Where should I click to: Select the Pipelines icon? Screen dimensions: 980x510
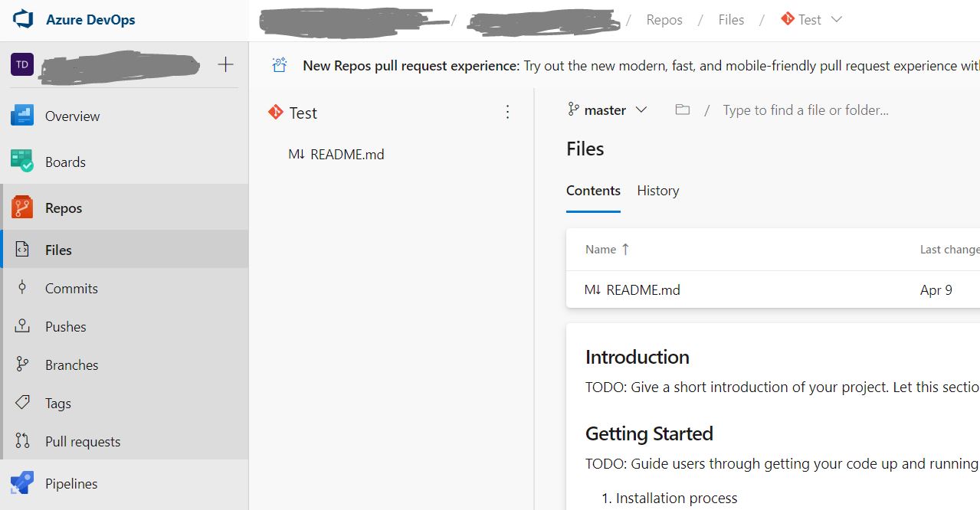click(x=23, y=483)
